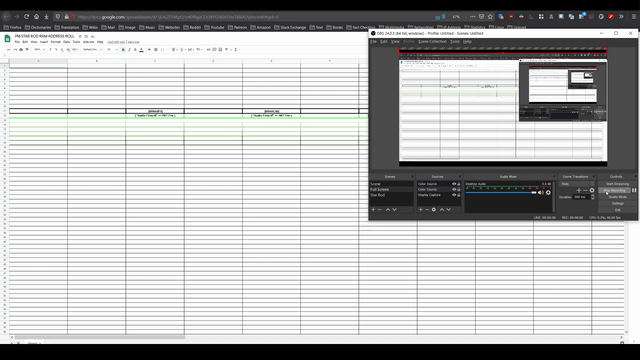
Task: Move scene down in Scenes panel
Action: coord(394,209)
